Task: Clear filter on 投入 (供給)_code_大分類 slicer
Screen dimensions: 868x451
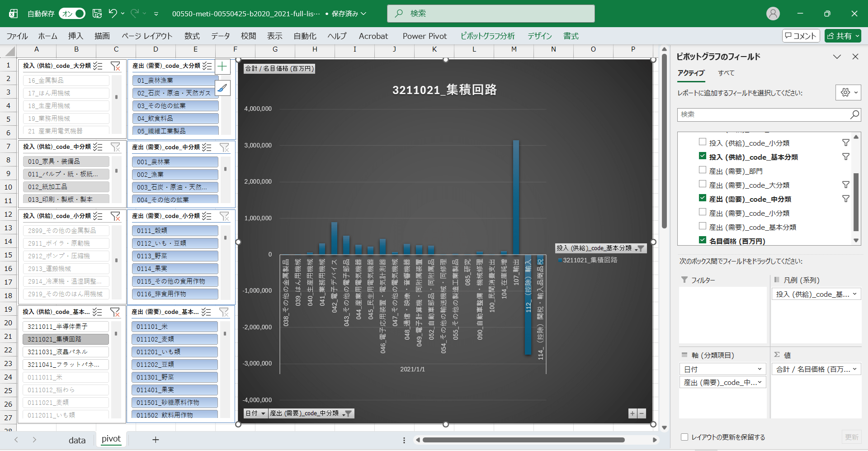Action: click(115, 66)
